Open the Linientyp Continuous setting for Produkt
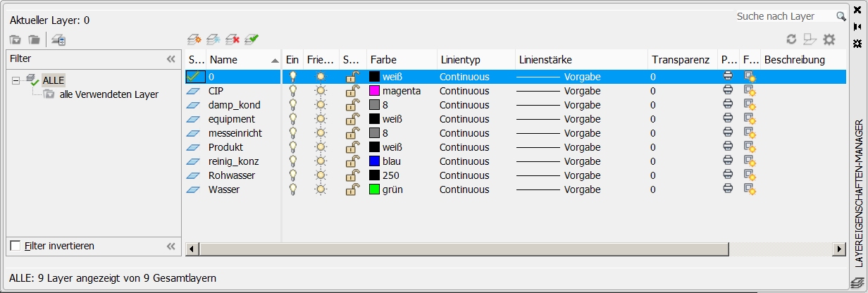The height and width of the screenshot is (293, 868). [464, 147]
